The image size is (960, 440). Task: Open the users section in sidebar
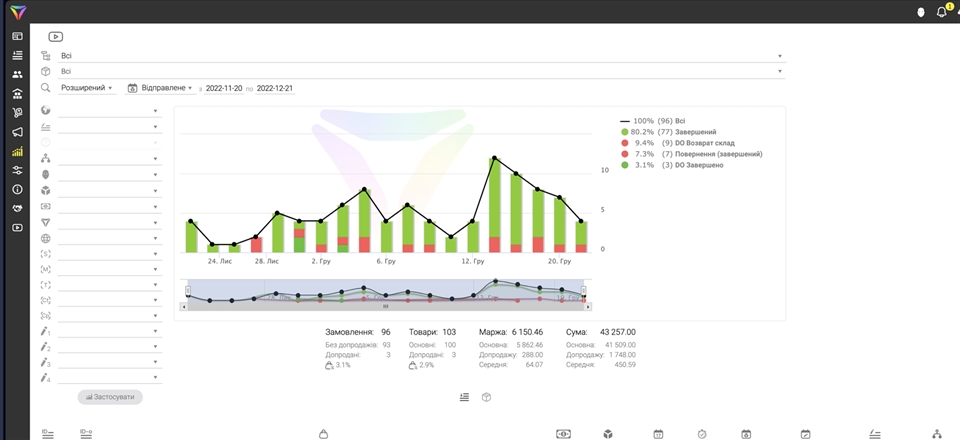(17, 75)
